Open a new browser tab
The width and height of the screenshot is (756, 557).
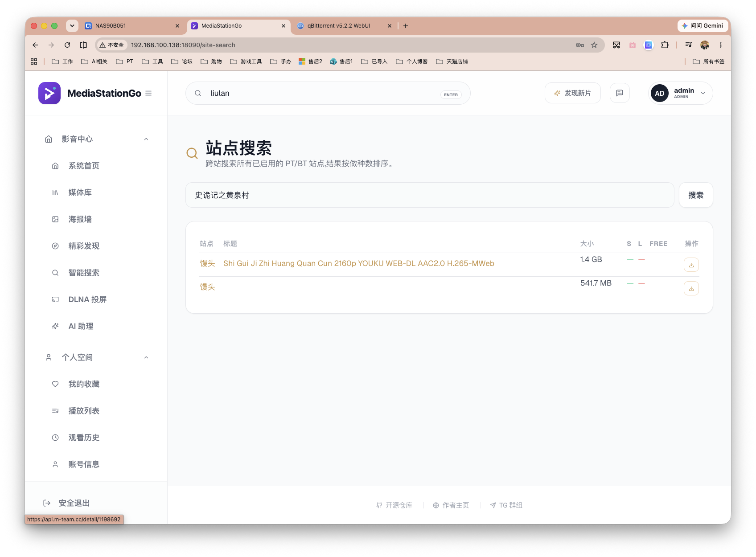(406, 26)
